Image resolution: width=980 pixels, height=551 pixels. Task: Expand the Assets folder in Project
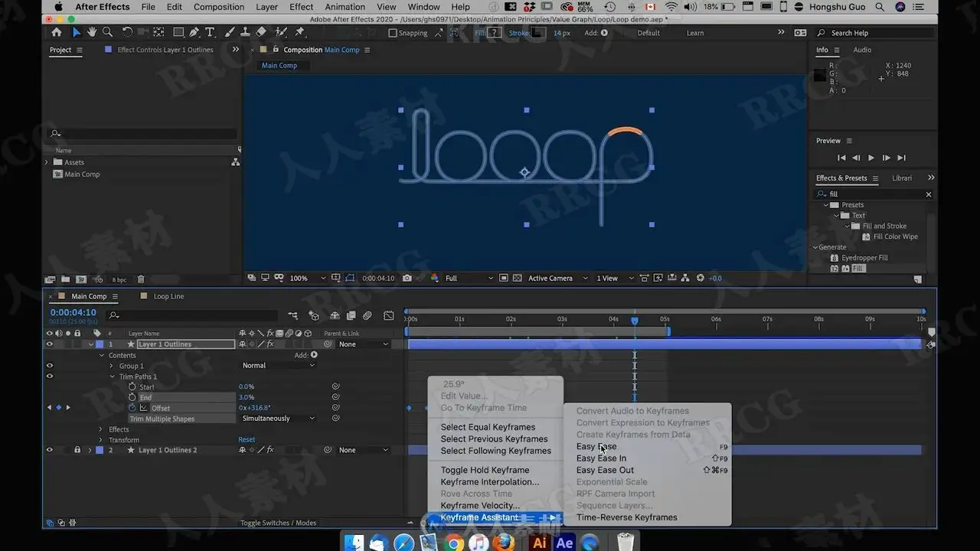click(47, 162)
